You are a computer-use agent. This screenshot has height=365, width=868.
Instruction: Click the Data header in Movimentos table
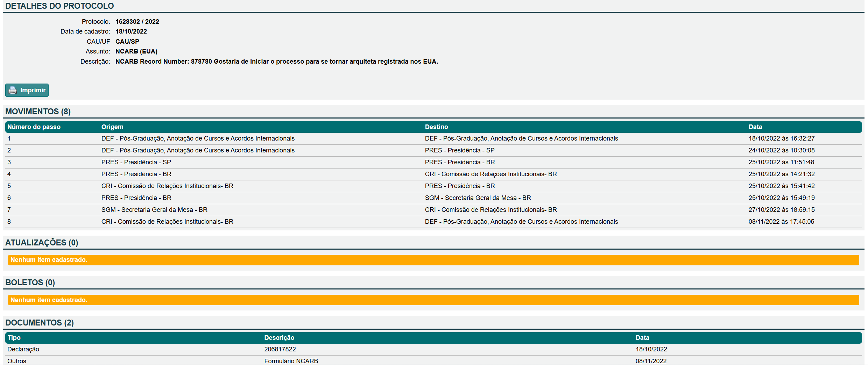point(755,127)
